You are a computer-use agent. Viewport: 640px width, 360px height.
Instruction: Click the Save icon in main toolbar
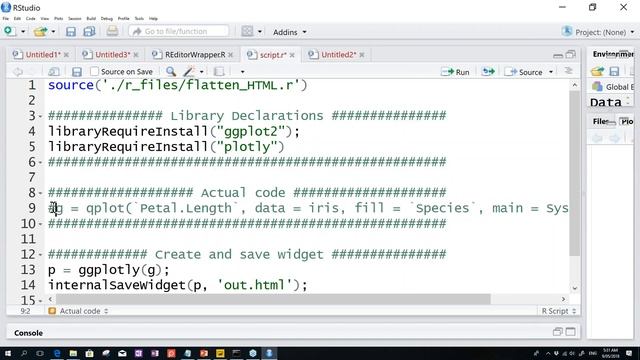point(71,31)
